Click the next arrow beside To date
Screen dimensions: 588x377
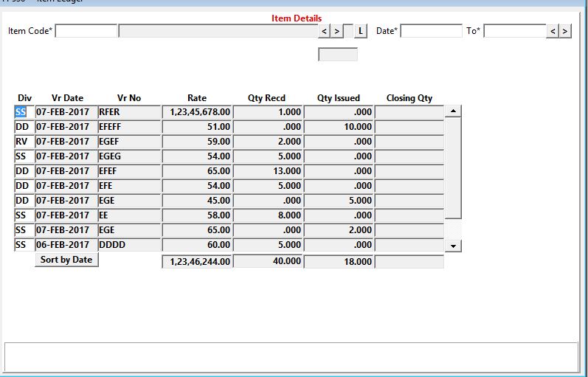565,31
